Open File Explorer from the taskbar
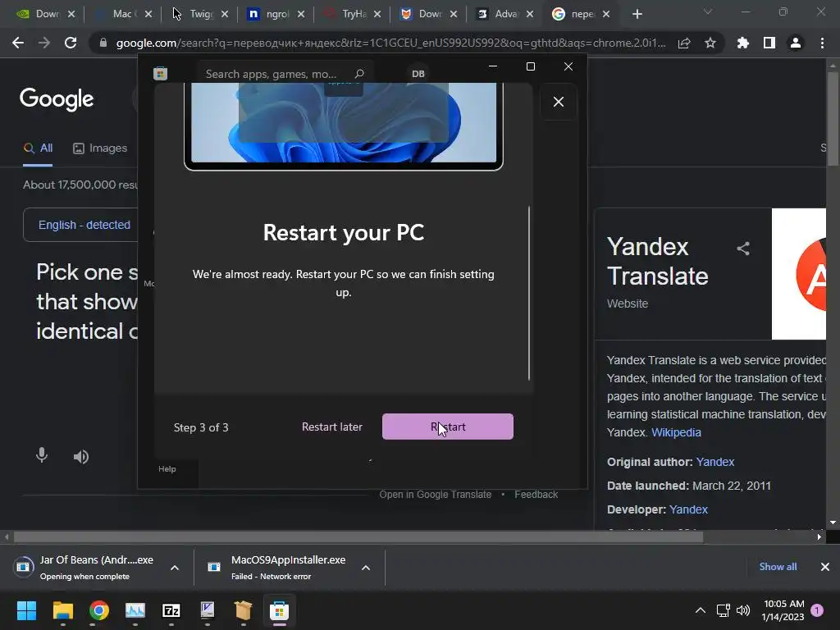Screen dimensions: 840x630 pos(62,610)
